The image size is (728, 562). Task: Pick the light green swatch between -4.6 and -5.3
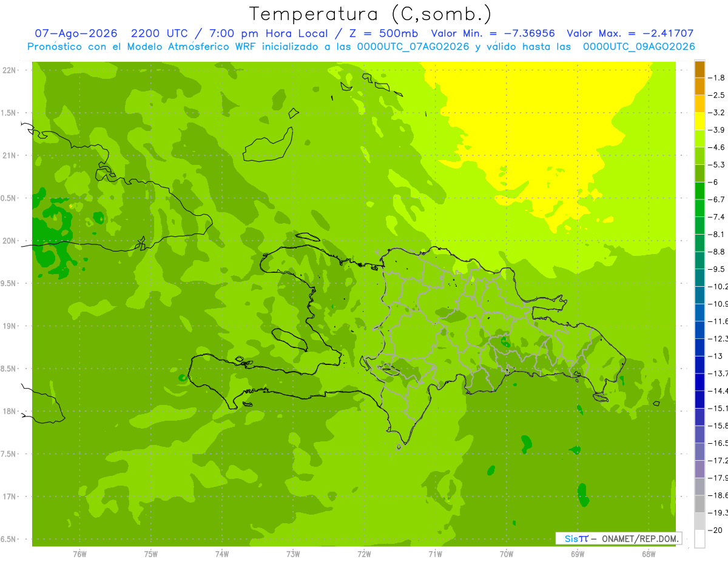[699, 156]
